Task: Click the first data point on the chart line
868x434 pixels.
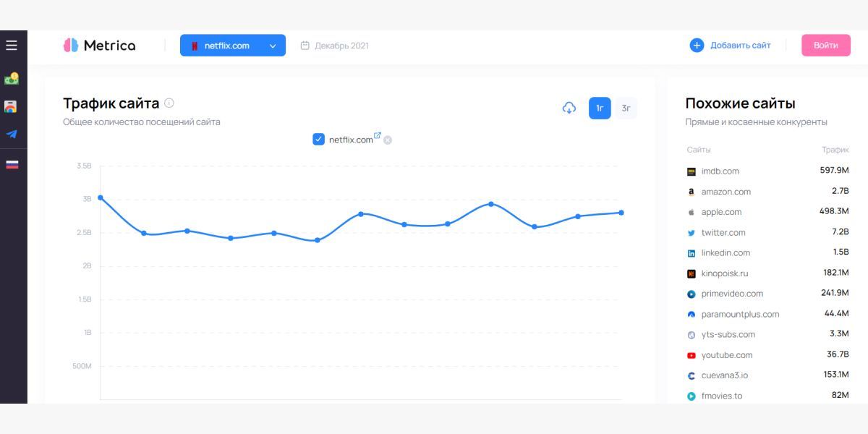Action: click(x=101, y=197)
